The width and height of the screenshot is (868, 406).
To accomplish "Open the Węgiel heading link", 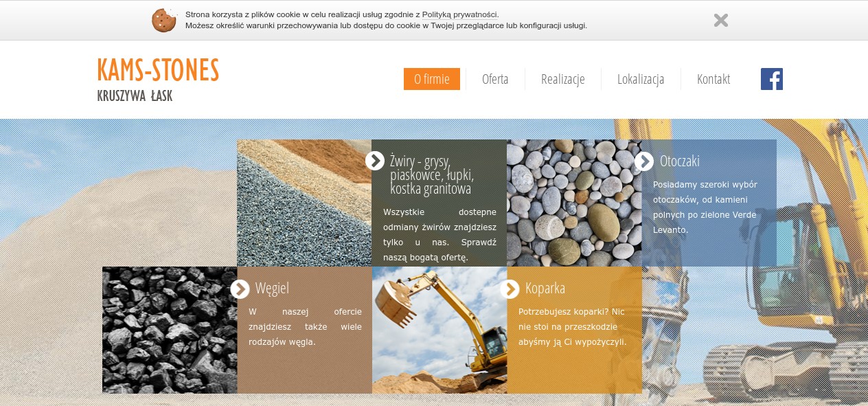I will click(x=273, y=289).
